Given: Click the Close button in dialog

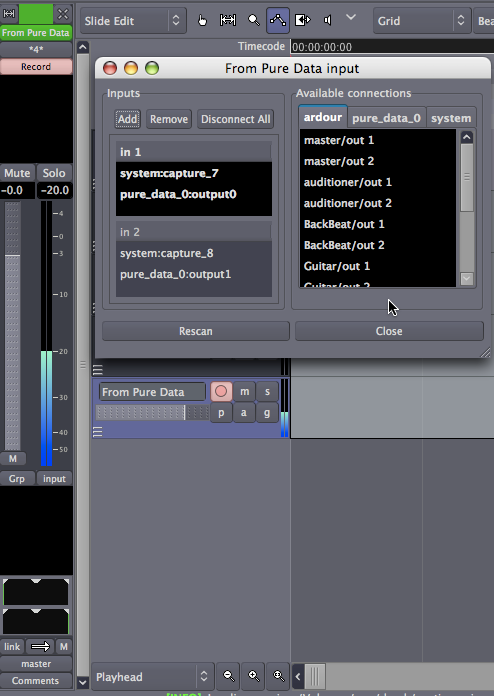Looking at the screenshot, I should pyautogui.click(x=389, y=331).
